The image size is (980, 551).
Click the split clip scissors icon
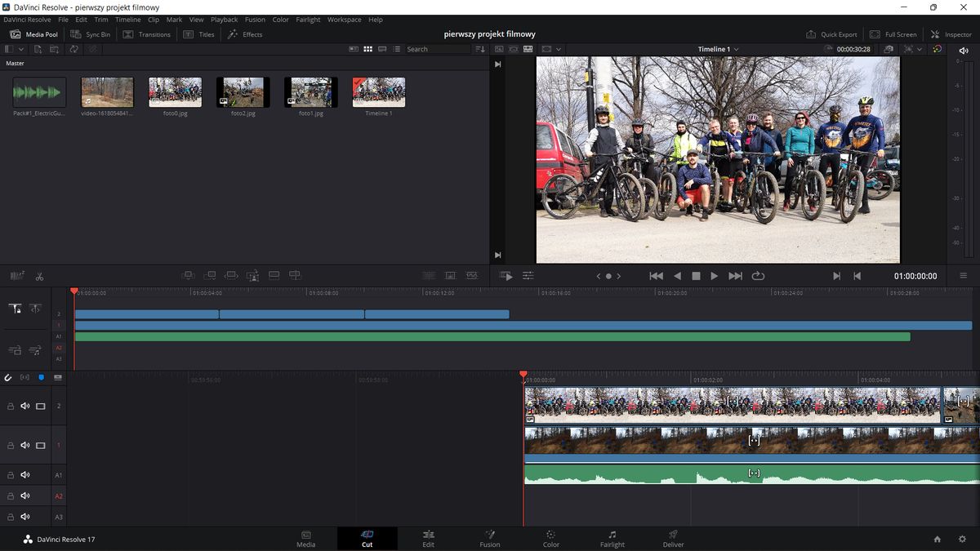38,276
